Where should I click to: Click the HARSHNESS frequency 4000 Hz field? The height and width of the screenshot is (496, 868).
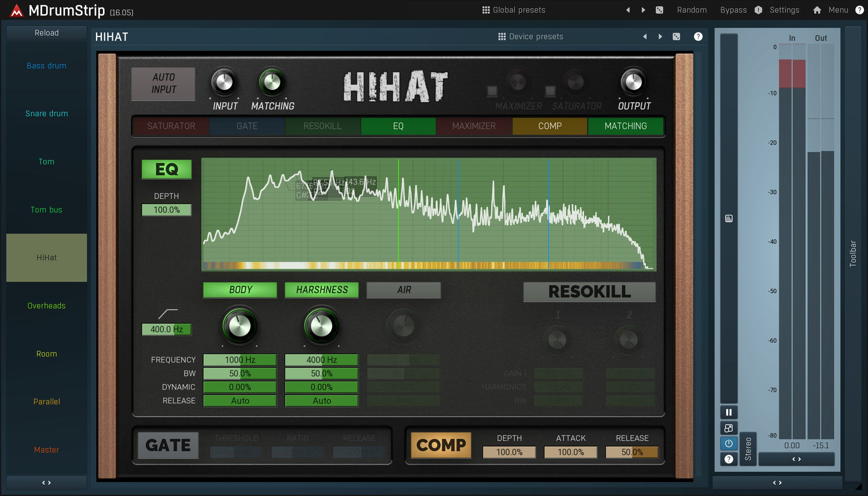pyautogui.click(x=322, y=360)
